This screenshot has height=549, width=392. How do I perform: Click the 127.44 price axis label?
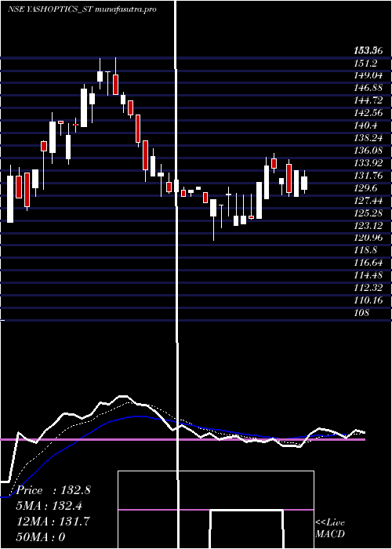pyautogui.click(x=368, y=201)
